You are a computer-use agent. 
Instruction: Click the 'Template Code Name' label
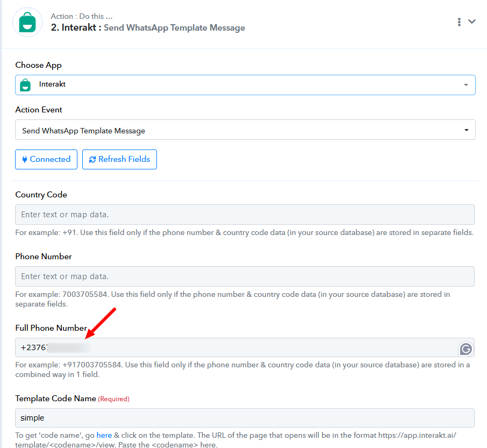click(x=55, y=399)
